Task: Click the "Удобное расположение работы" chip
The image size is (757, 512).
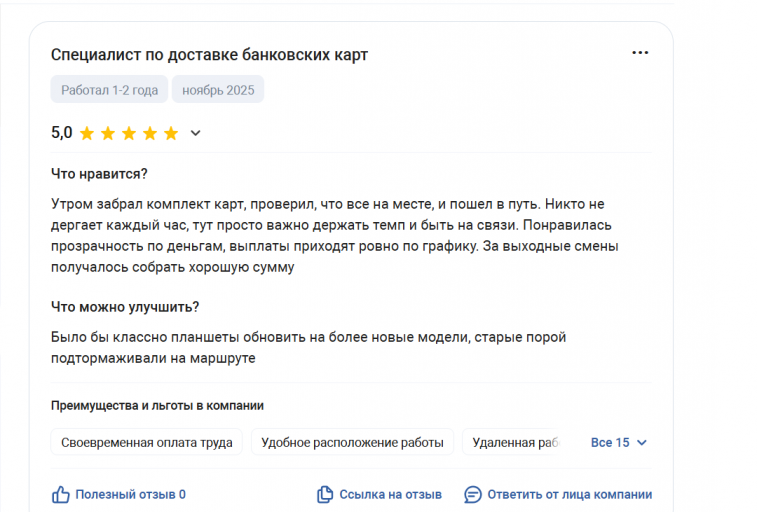Action: tap(352, 442)
